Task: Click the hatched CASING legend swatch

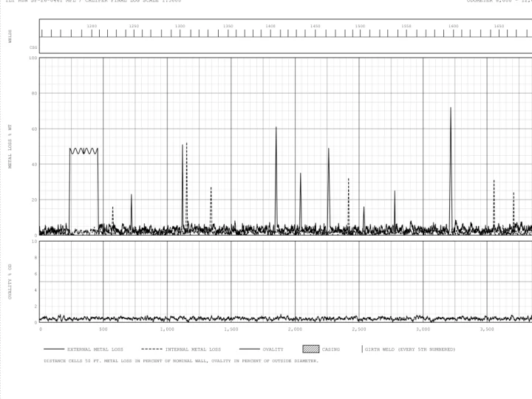Action: [x=311, y=349]
